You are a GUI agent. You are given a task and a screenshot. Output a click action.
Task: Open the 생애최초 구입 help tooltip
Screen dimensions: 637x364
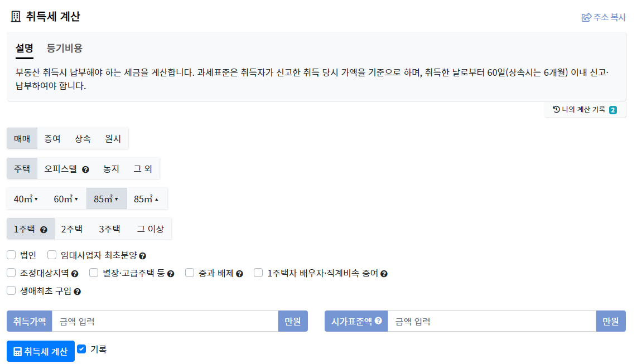coord(78,291)
